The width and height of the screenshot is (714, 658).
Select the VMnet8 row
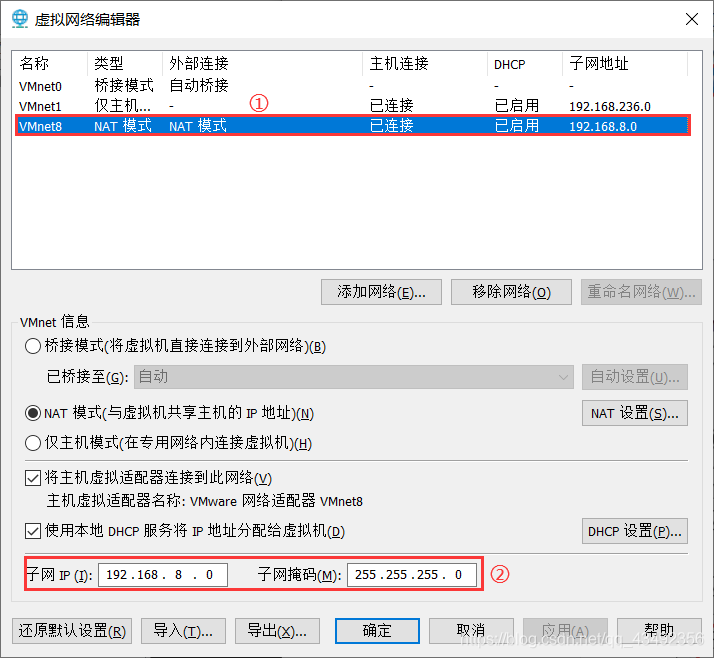[x=353, y=126]
